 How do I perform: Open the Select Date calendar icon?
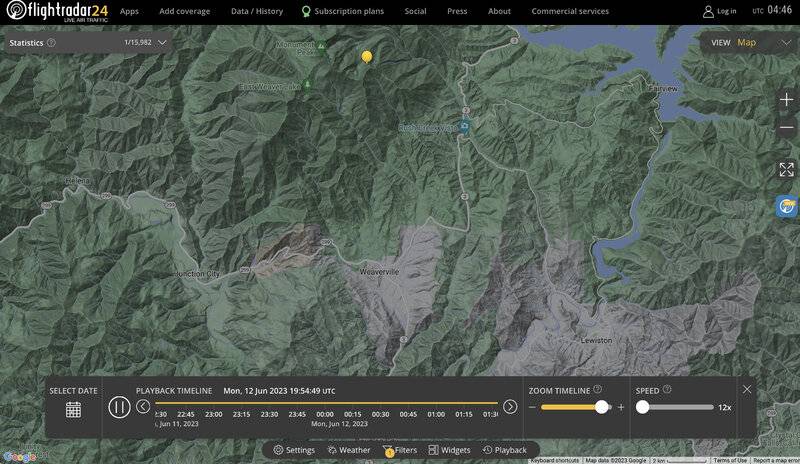[x=73, y=408]
